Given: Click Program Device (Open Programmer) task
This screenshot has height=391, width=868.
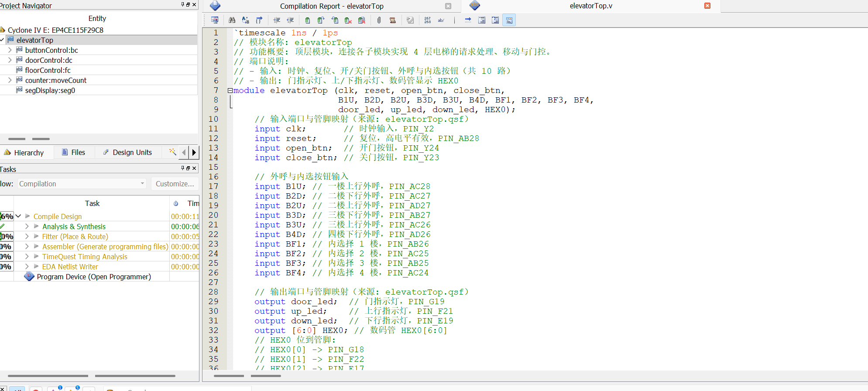Looking at the screenshot, I should coord(94,277).
